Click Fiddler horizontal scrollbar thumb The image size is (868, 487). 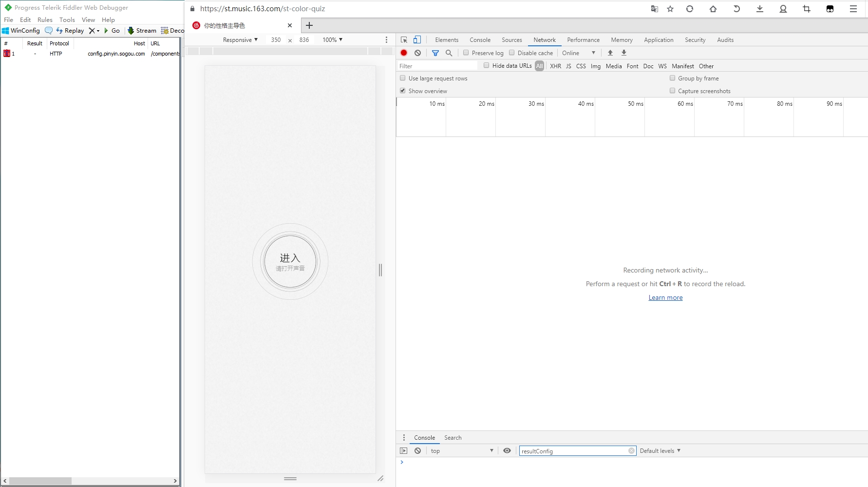(x=40, y=481)
